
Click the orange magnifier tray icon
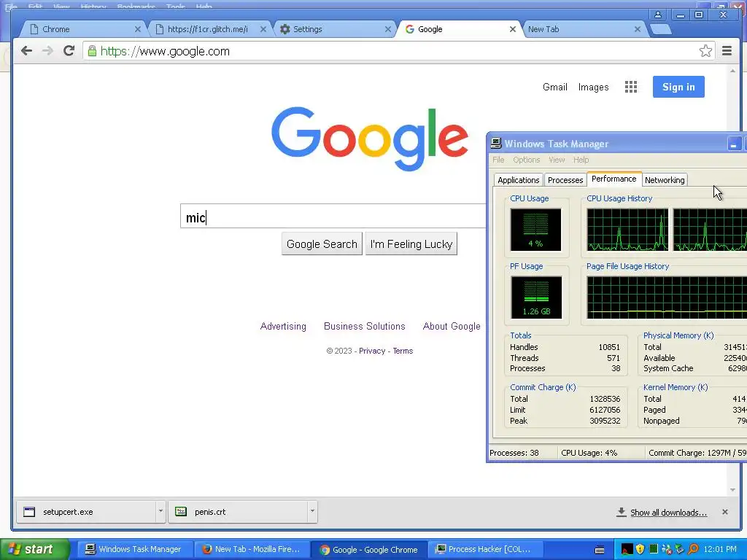(693, 549)
